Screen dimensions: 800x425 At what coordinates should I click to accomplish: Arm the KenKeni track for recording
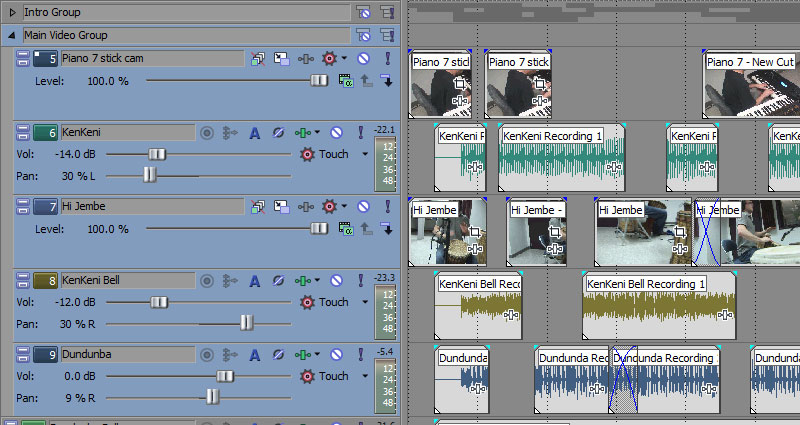(x=207, y=133)
